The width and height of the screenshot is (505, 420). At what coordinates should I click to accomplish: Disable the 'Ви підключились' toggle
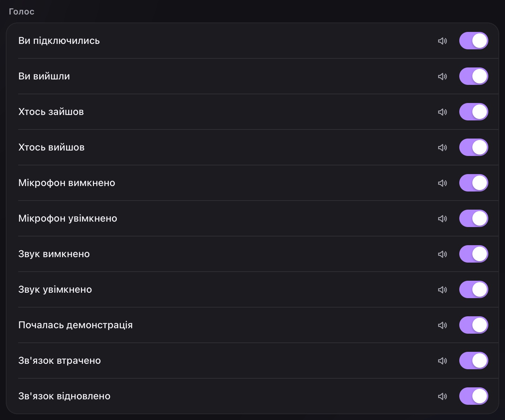473,41
